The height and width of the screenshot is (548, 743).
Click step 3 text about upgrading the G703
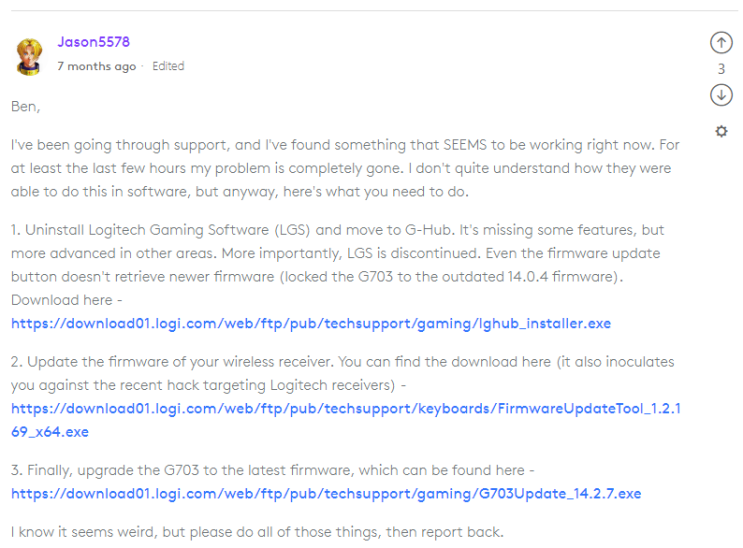272,470
